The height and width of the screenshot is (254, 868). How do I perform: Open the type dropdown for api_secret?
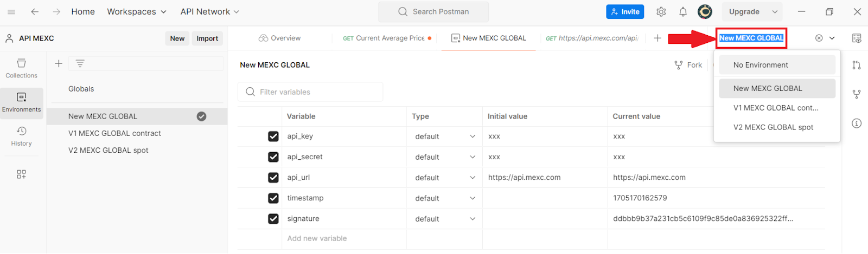tap(445, 157)
